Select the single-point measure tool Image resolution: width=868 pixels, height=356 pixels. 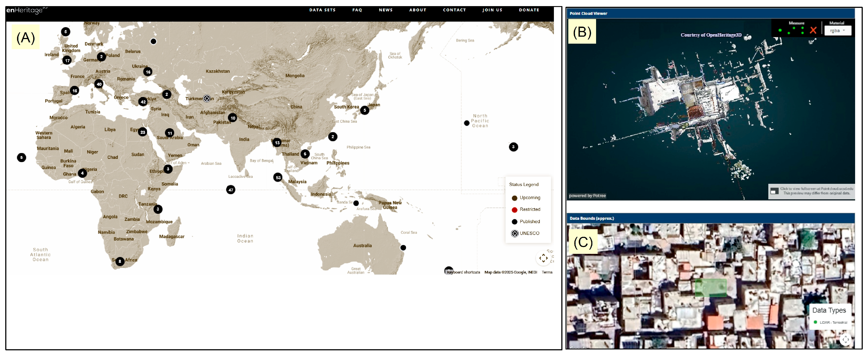tap(780, 31)
